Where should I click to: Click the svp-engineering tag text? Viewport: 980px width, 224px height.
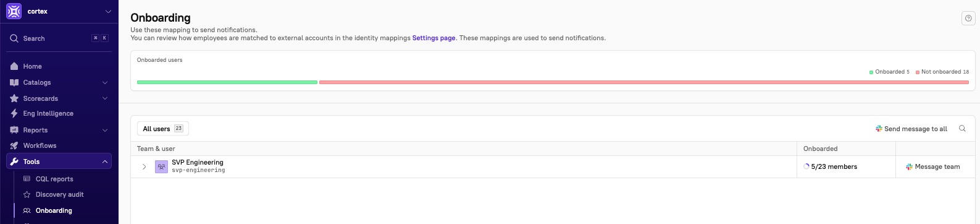[x=198, y=170]
